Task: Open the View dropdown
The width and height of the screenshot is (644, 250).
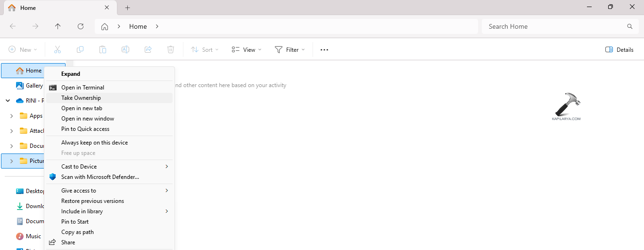Action: tap(247, 49)
